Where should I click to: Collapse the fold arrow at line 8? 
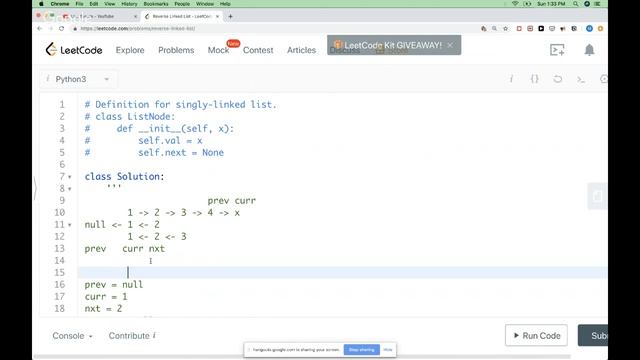coord(70,189)
